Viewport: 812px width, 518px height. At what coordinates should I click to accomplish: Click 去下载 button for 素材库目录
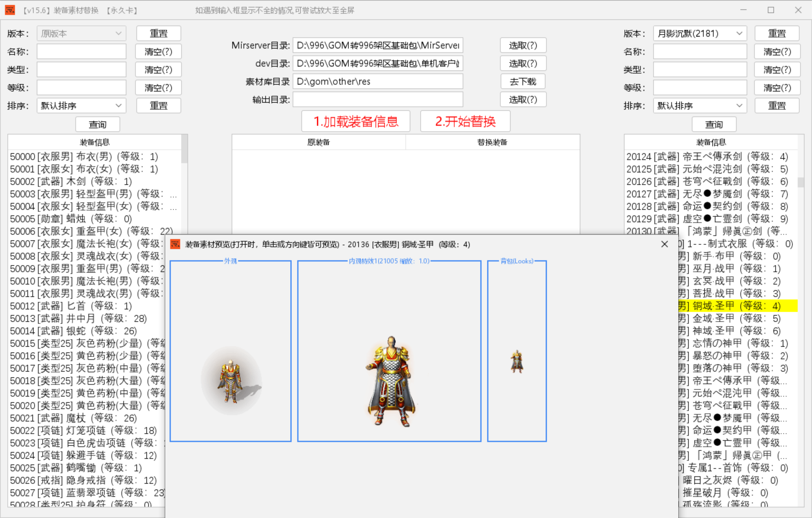tap(523, 82)
